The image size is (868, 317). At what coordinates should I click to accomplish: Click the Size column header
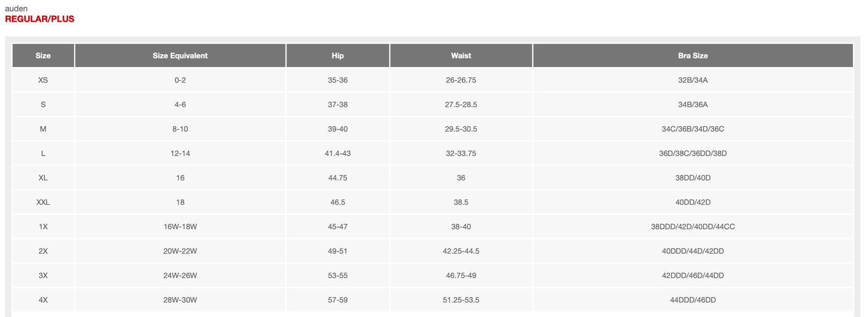pos(43,56)
